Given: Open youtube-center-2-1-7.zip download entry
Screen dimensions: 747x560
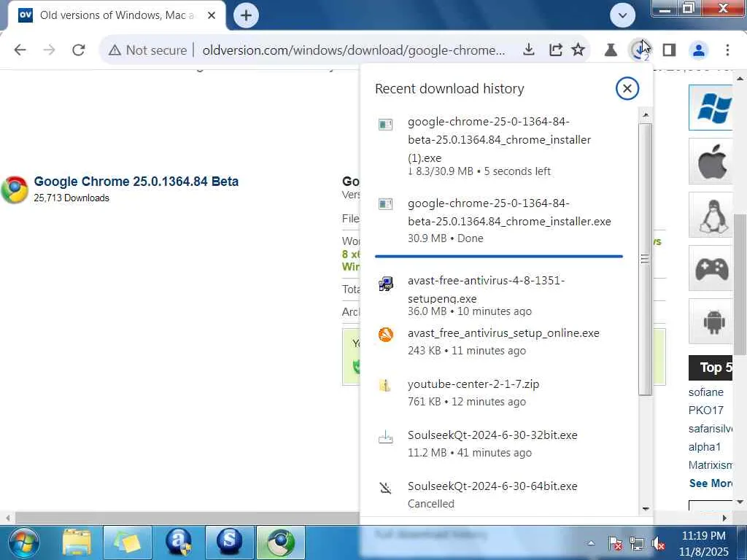Looking at the screenshot, I should pos(499,392).
